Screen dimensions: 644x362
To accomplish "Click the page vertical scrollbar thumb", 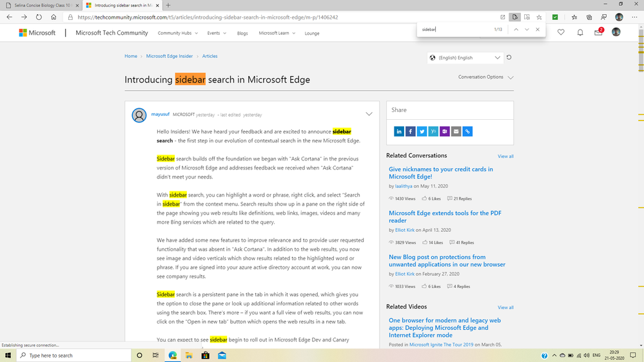I will pyautogui.click(x=641, y=50).
